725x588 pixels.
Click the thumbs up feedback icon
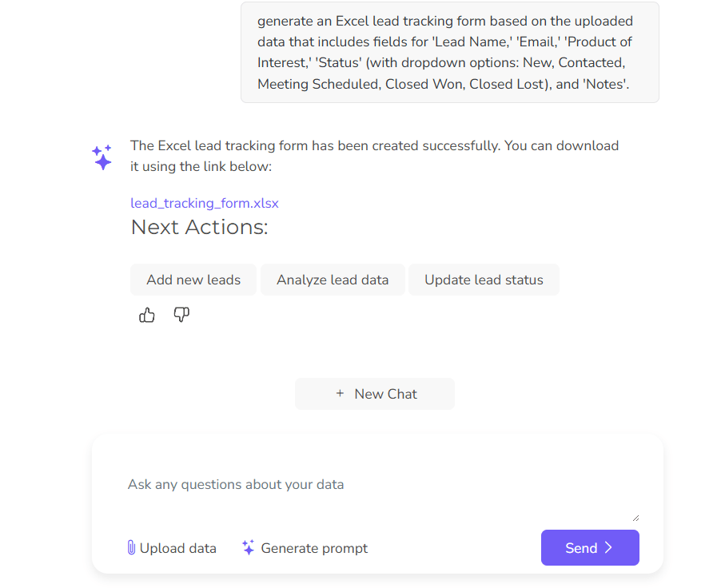click(x=147, y=316)
